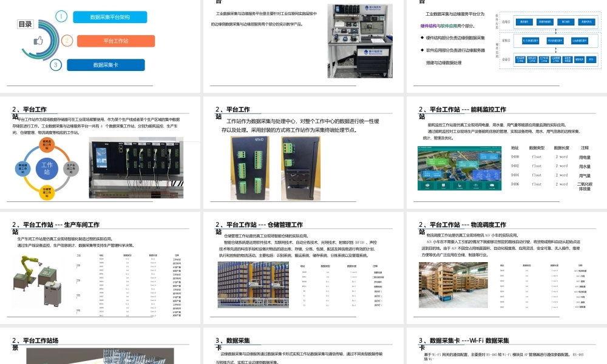Click the 能耗监控工作站 slide title
Viewport: 607px width, 364px height.
pyautogui.click(x=462, y=113)
